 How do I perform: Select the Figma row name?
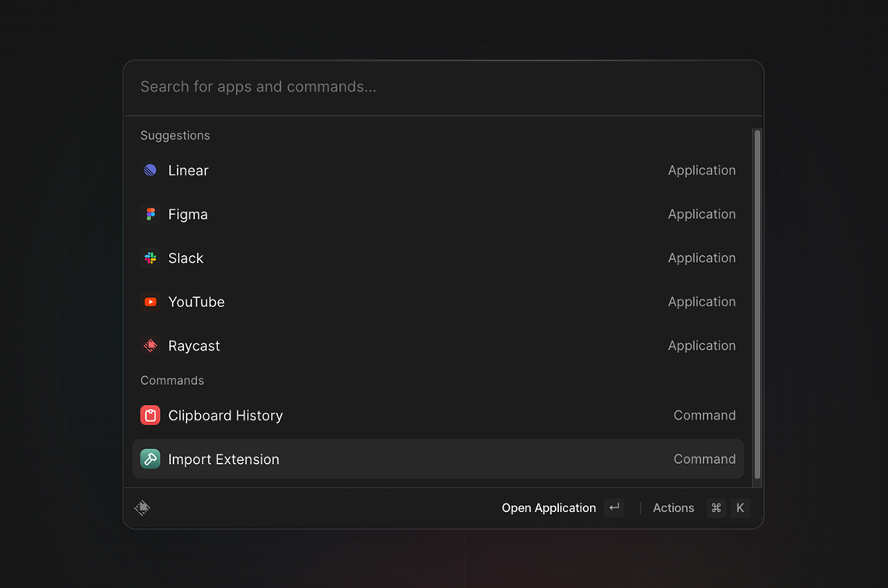pyautogui.click(x=188, y=214)
